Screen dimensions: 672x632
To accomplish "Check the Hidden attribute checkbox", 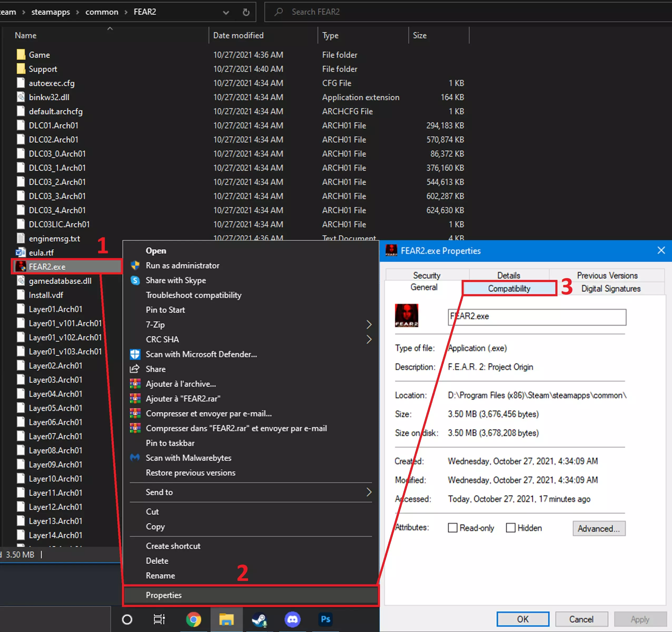I will coord(510,528).
